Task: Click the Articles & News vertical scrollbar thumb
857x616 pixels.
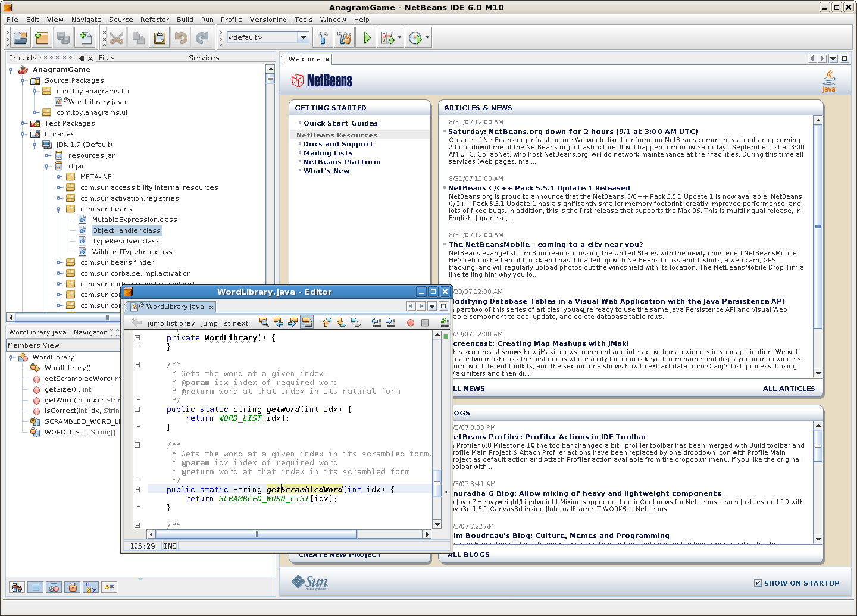Action: [x=818, y=226]
